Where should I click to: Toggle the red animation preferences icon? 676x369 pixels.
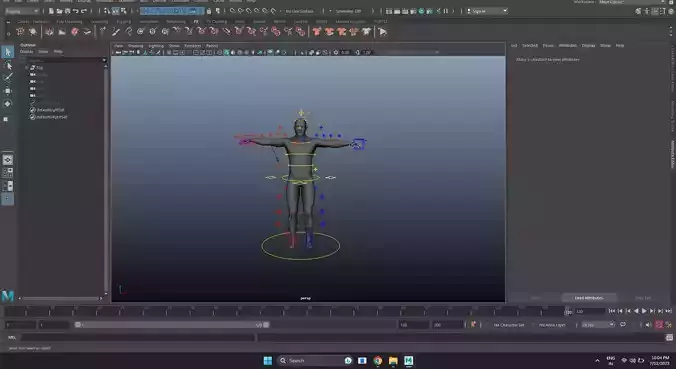(x=659, y=325)
